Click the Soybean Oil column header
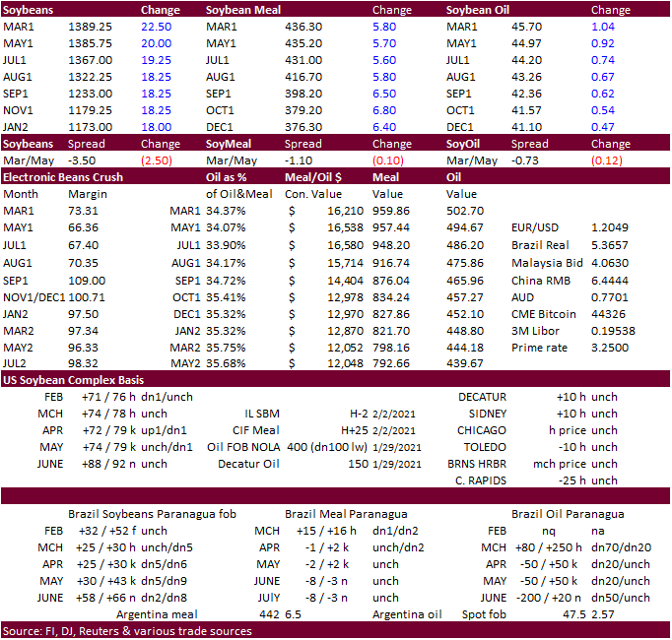Image resolution: width=672 pixels, height=640 pixels. [x=480, y=10]
